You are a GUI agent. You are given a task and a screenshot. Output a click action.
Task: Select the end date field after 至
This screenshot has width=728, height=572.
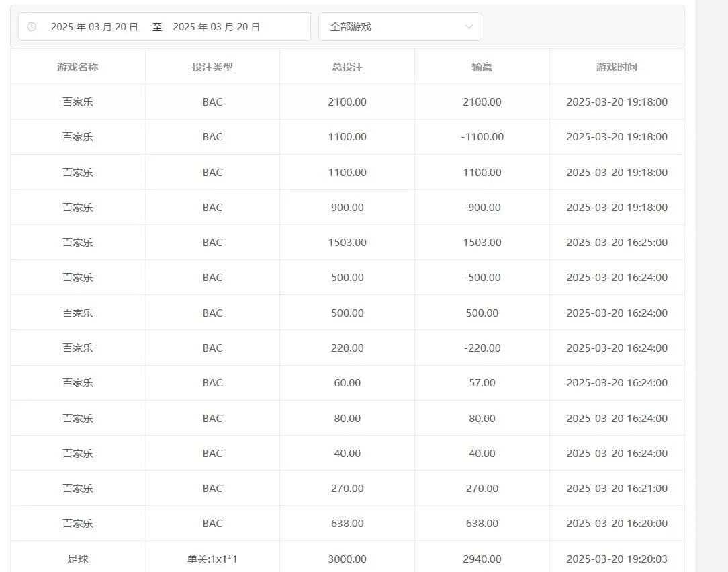216,27
